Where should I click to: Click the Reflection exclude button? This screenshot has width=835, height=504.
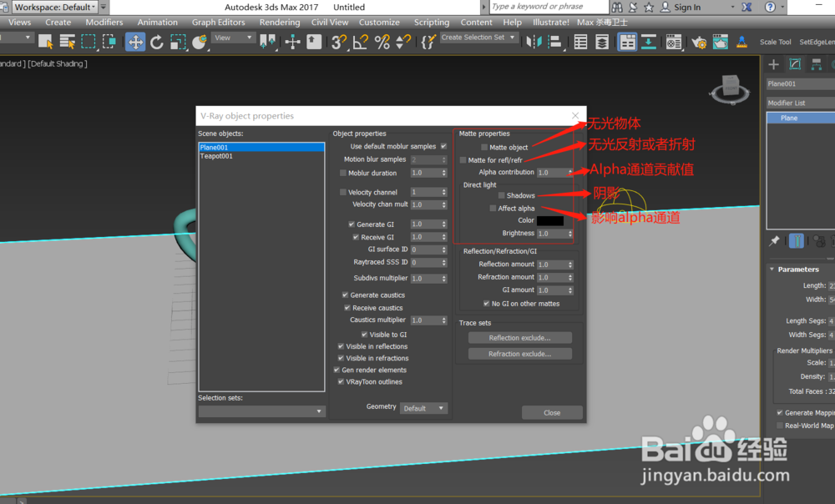[x=519, y=338]
